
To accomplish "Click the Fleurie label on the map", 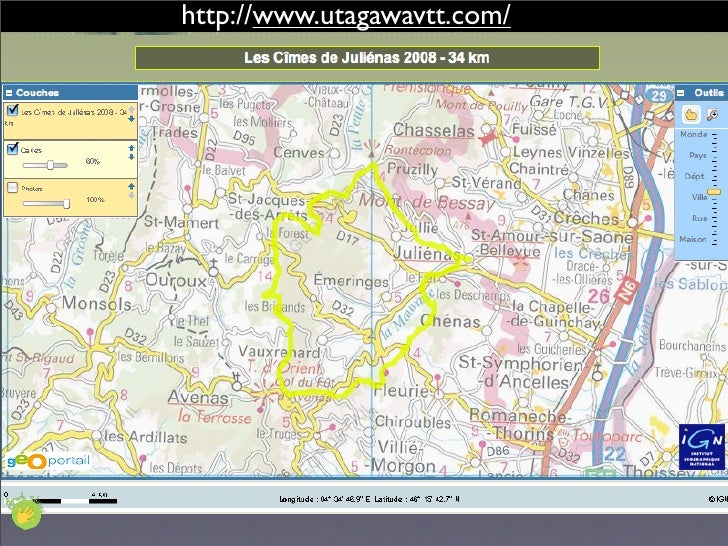I will tap(402, 391).
